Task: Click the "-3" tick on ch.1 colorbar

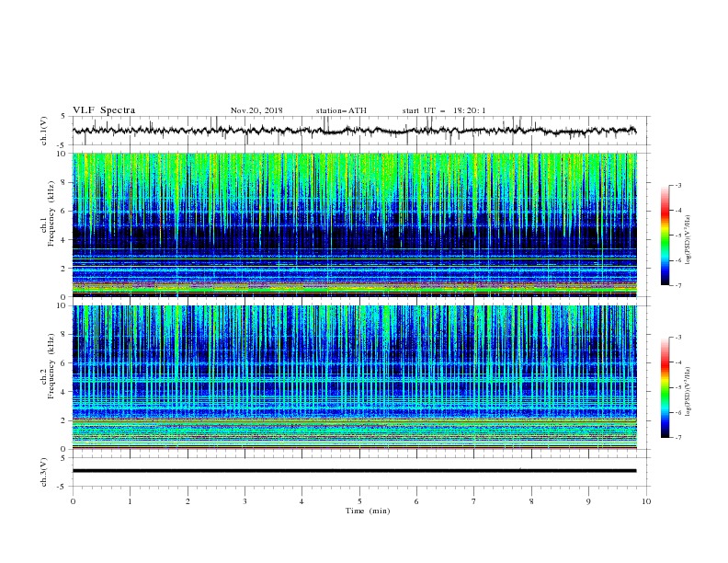Action: coord(678,185)
